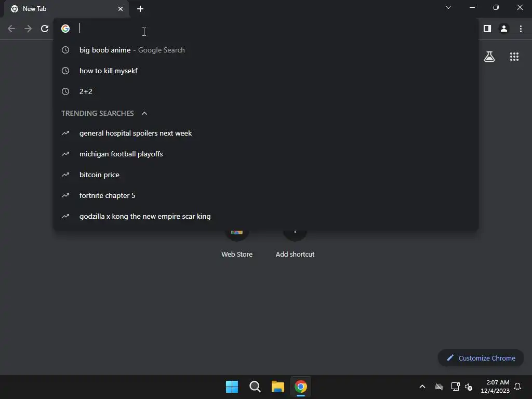This screenshot has width=532, height=399.
Task: Click trending icon beside 'godzilla x kong'
Action: (65, 217)
